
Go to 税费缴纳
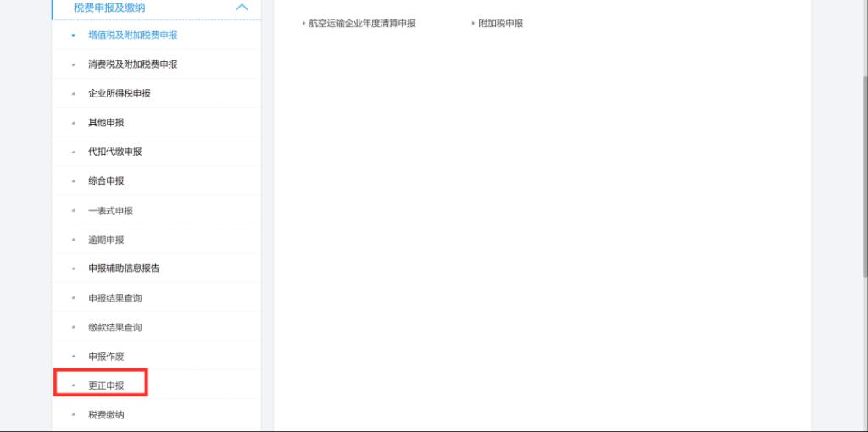pyautogui.click(x=106, y=414)
